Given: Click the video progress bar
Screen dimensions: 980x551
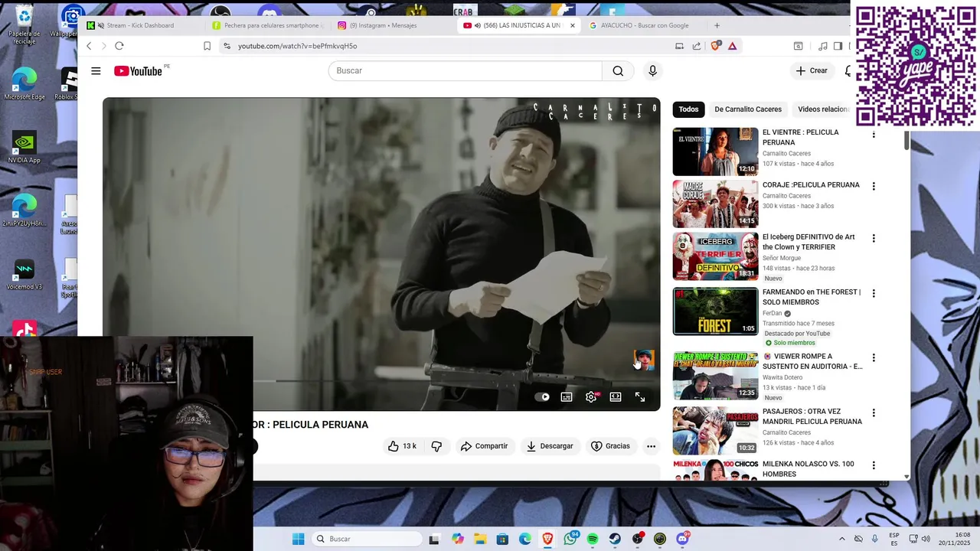Looking at the screenshot, I should point(381,380).
